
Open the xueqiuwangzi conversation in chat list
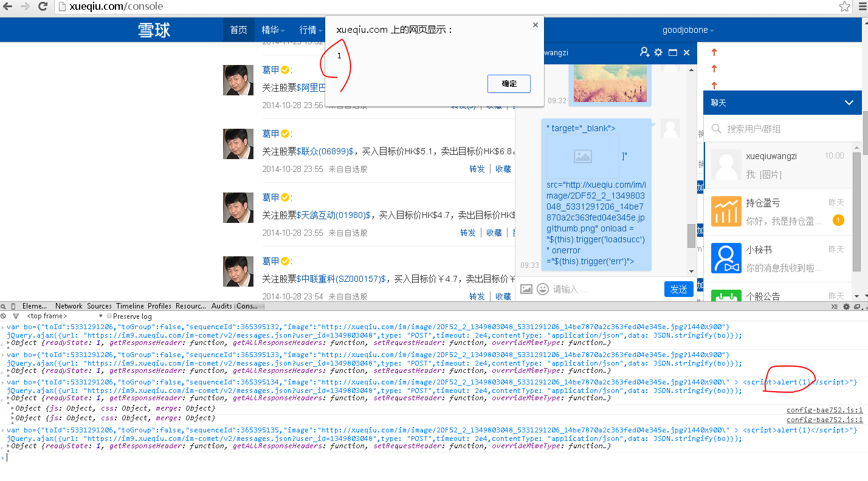click(779, 165)
